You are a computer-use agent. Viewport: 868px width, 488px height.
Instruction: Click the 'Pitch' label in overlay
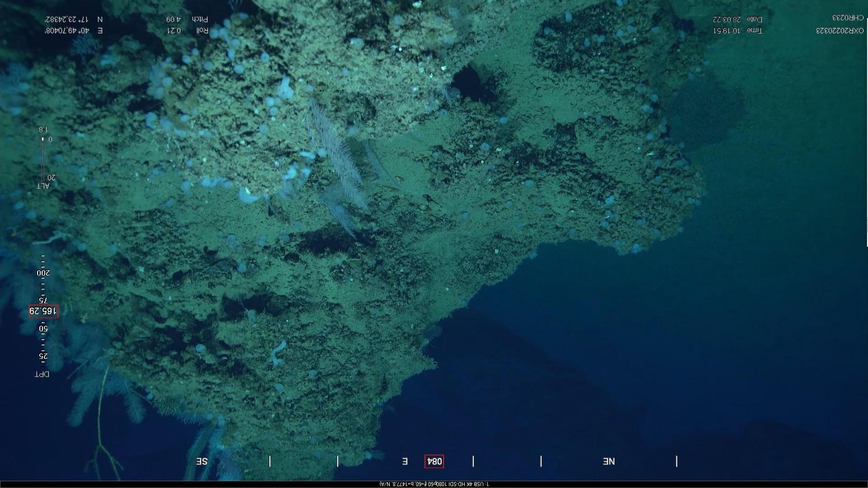(x=200, y=19)
